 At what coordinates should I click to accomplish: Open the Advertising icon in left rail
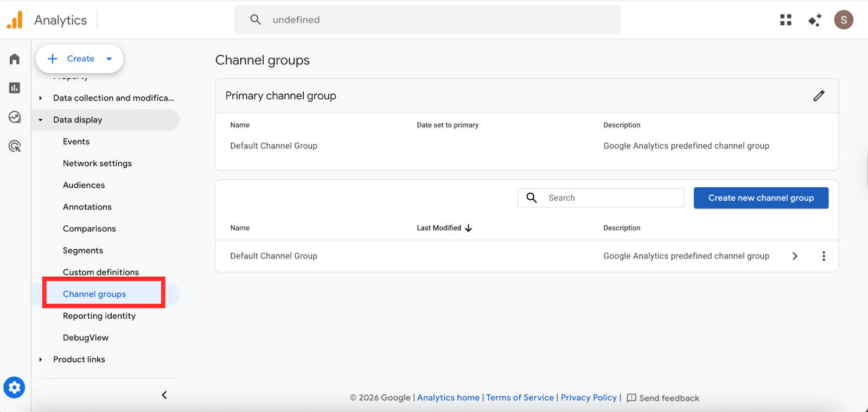click(15, 146)
